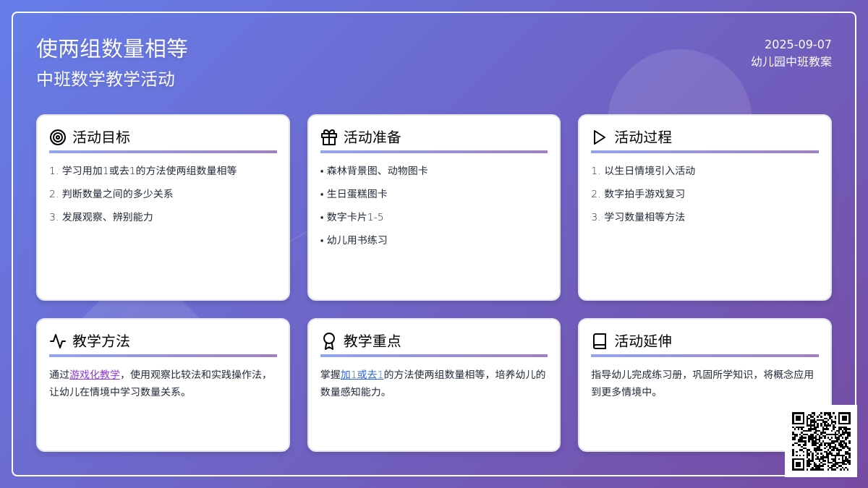Click the target icon beside 活动目标
868x488 pixels.
pos(58,137)
